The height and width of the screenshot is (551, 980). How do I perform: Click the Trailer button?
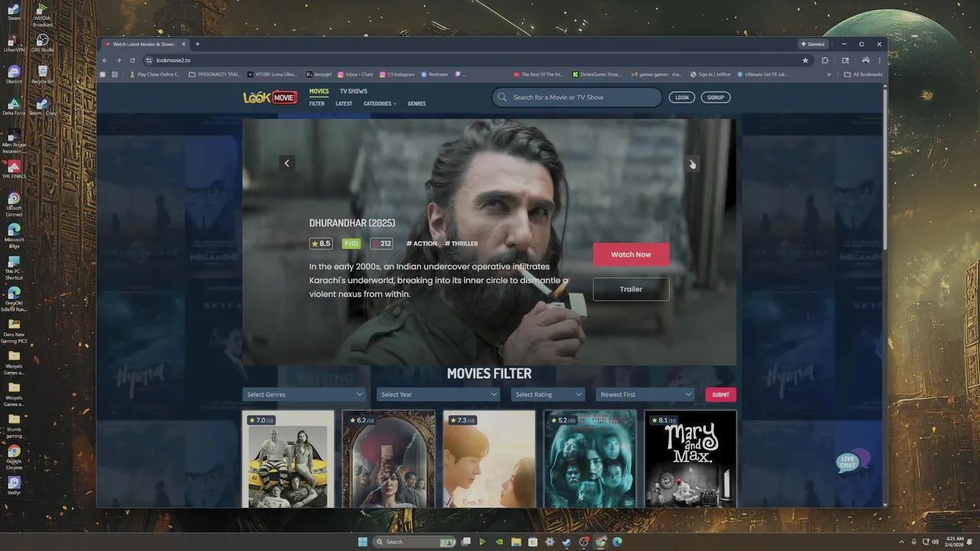pos(631,289)
